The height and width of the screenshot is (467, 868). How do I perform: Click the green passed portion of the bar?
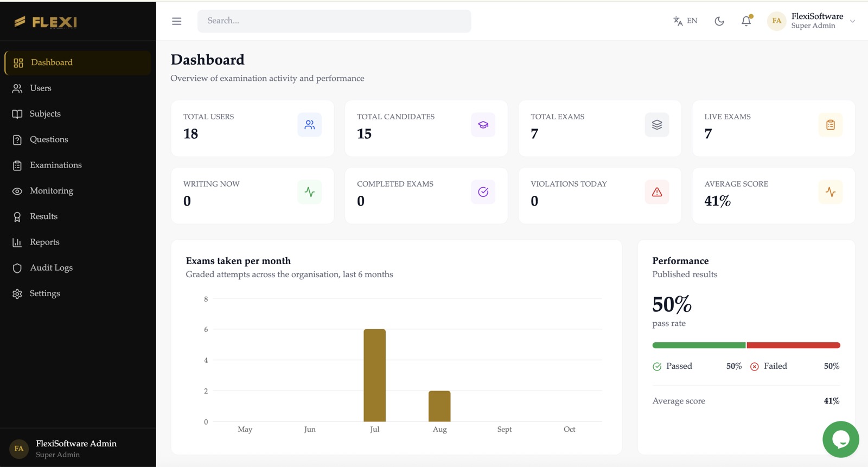point(699,346)
